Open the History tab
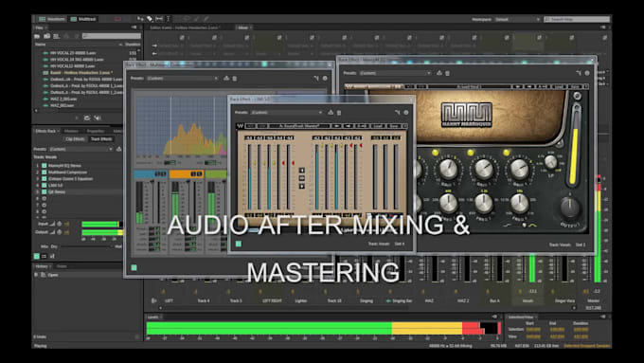 point(43,266)
